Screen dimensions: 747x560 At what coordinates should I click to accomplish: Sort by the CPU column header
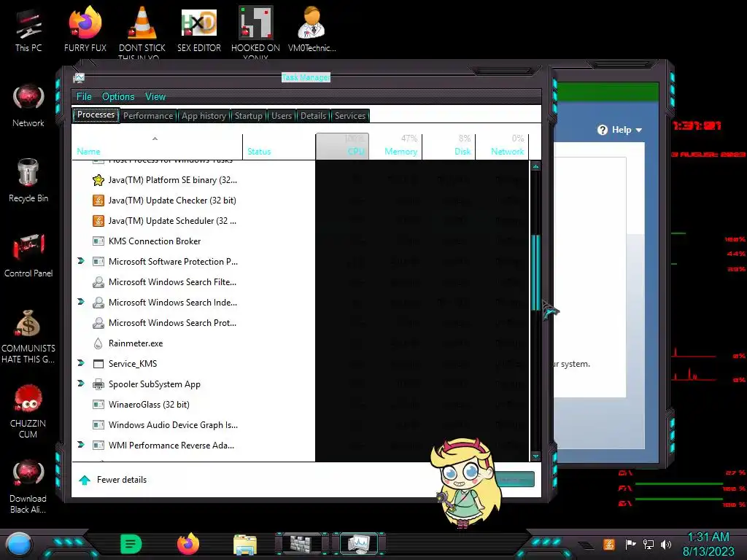tap(342, 146)
